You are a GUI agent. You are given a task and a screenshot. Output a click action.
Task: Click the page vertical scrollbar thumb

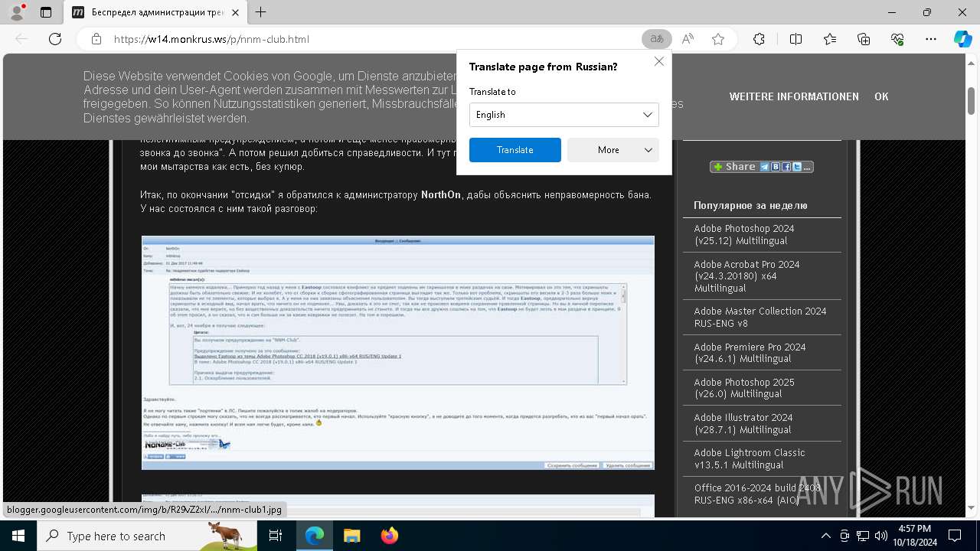(x=972, y=101)
